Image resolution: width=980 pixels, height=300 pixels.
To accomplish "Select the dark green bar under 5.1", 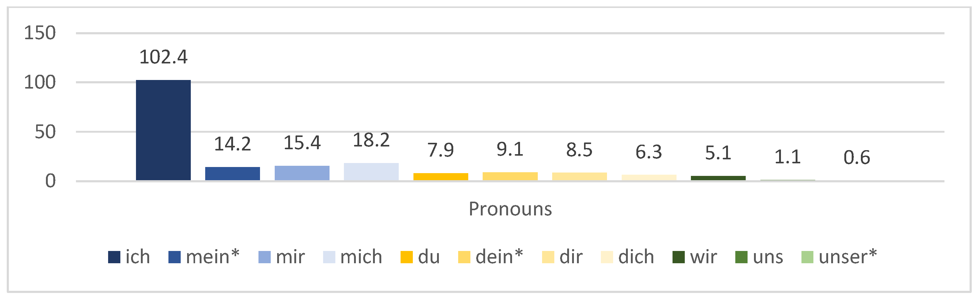I will click(x=718, y=178).
